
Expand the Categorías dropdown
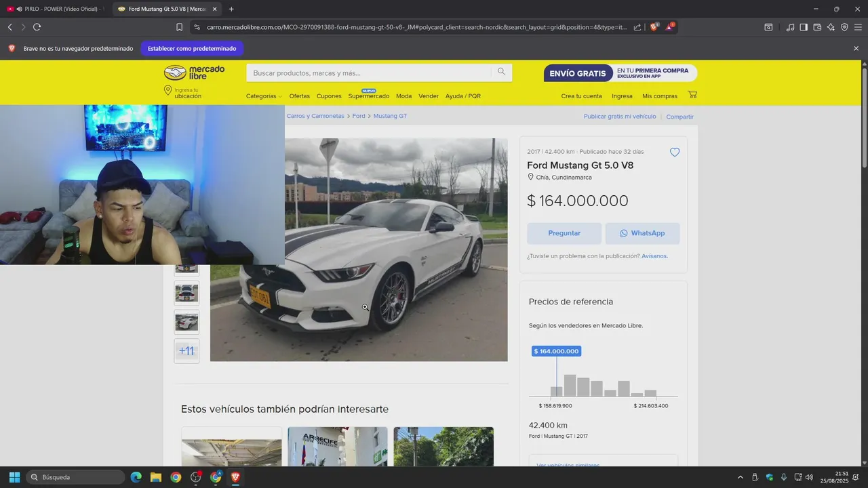click(x=264, y=96)
